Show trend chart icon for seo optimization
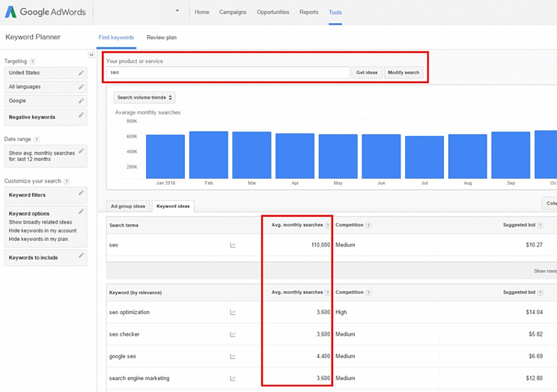Image resolution: width=557 pixels, height=392 pixels. pyautogui.click(x=233, y=313)
